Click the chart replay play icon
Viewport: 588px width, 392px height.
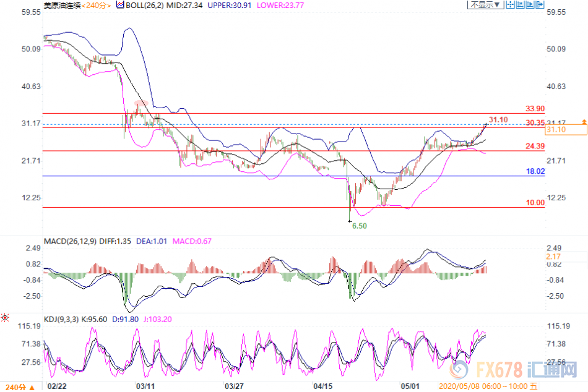point(530,4)
